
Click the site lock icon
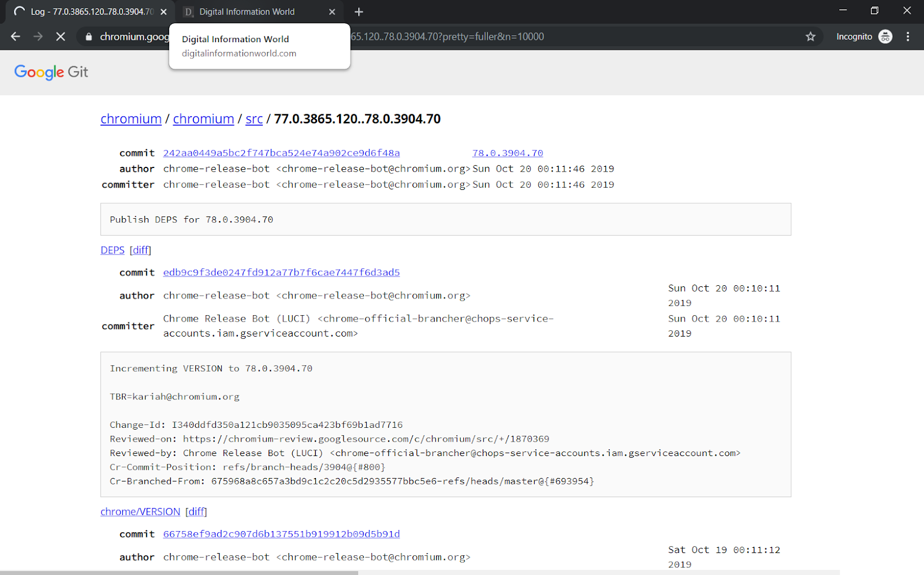(88, 37)
